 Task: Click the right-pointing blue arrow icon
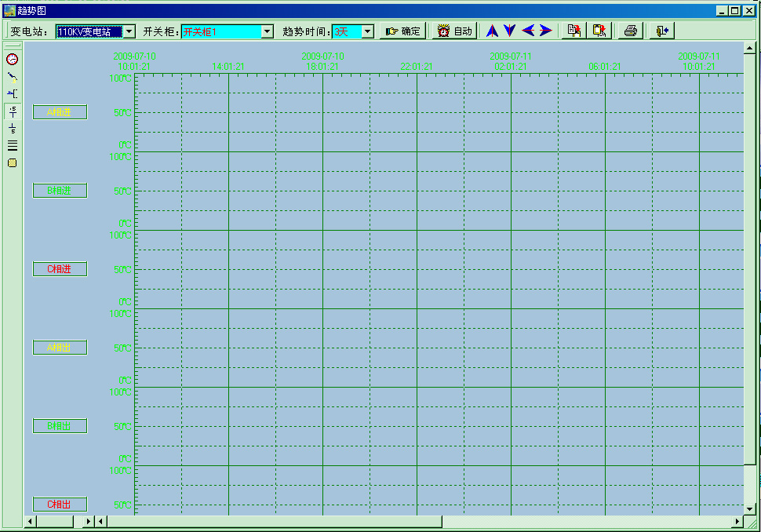[x=545, y=31]
